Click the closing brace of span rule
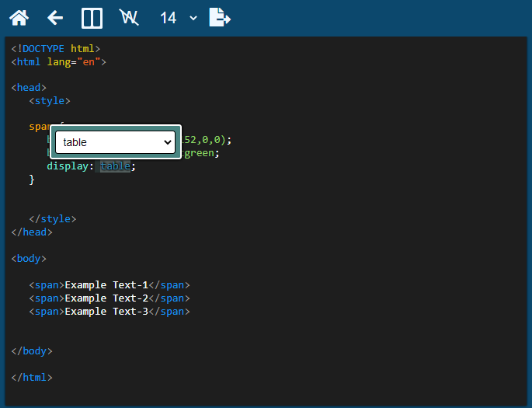 tap(32, 180)
